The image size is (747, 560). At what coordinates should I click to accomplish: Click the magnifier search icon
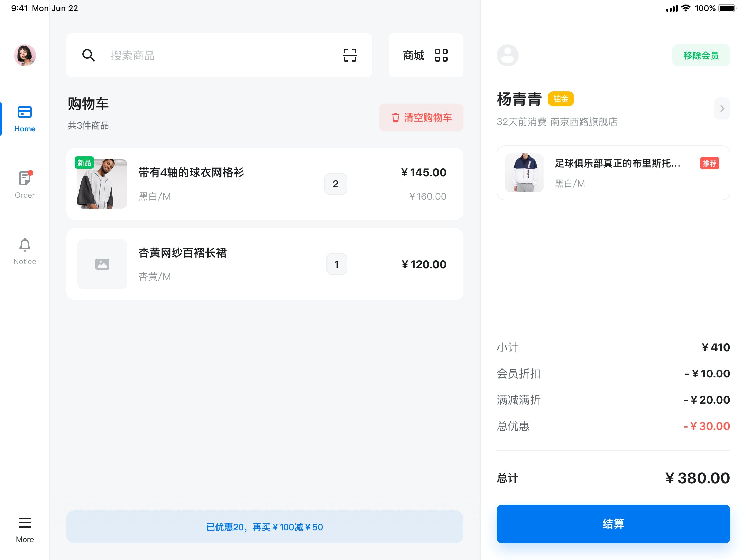point(88,55)
